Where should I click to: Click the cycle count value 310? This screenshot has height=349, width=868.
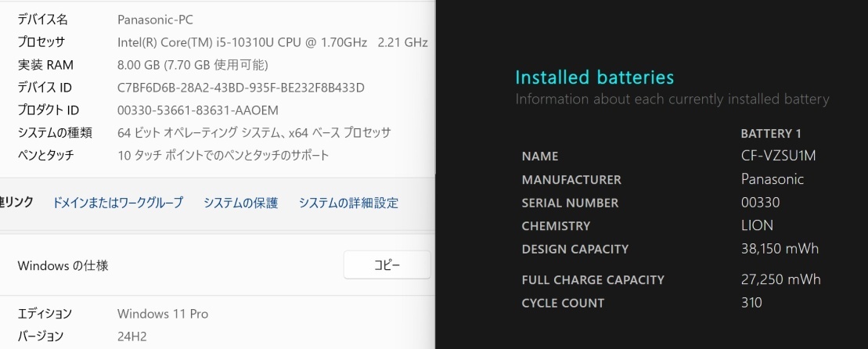coord(751,303)
